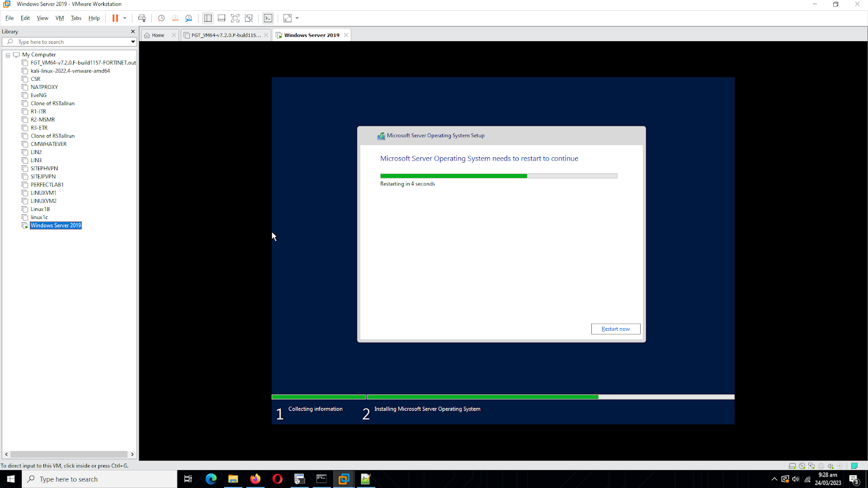Image resolution: width=868 pixels, height=488 pixels.
Task: Click the overall installation progress bar
Action: click(503, 397)
